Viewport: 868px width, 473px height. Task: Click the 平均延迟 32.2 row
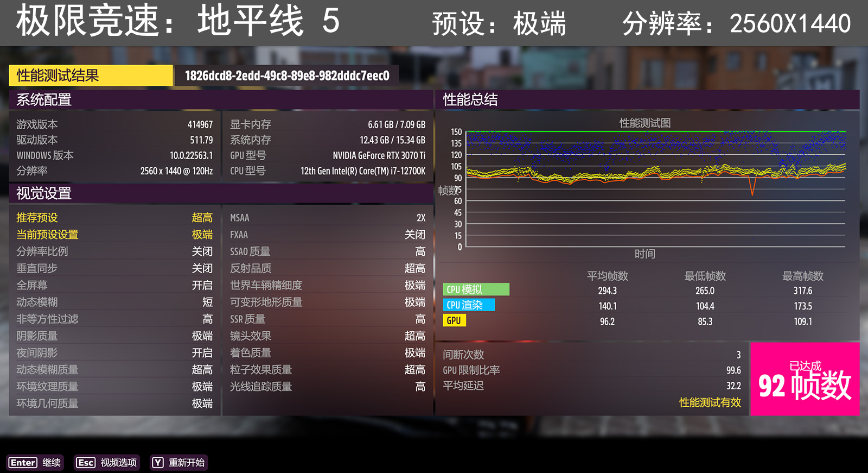click(592, 386)
